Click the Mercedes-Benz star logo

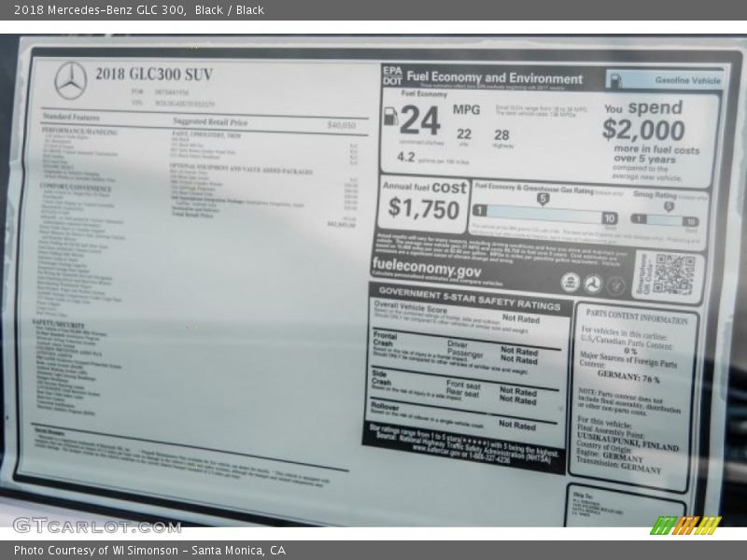(71, 80)
